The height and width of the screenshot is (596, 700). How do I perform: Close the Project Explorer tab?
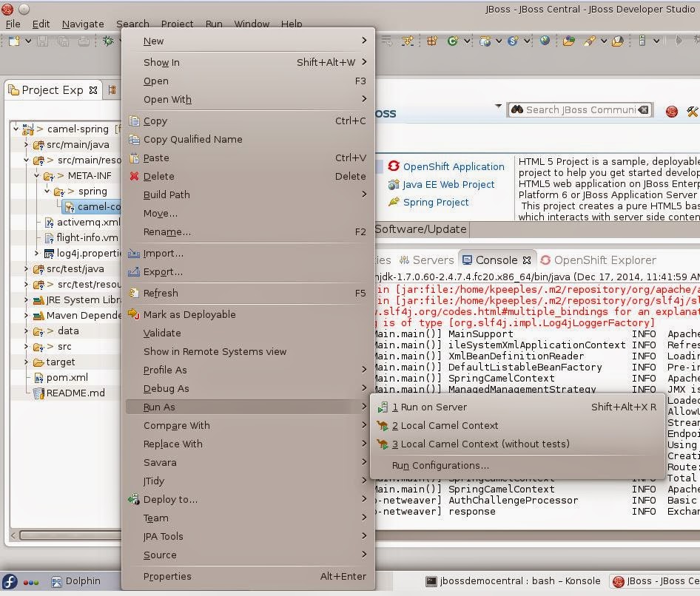point(92,90)
